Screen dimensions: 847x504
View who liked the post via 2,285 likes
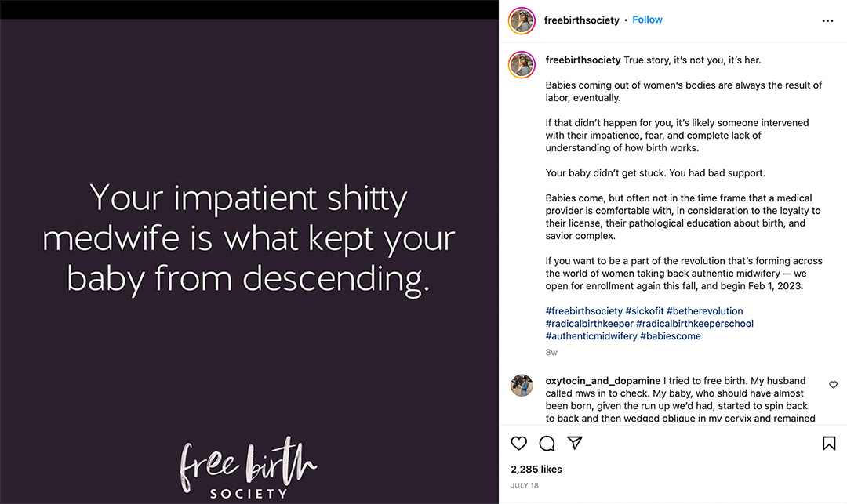point(536,469)
